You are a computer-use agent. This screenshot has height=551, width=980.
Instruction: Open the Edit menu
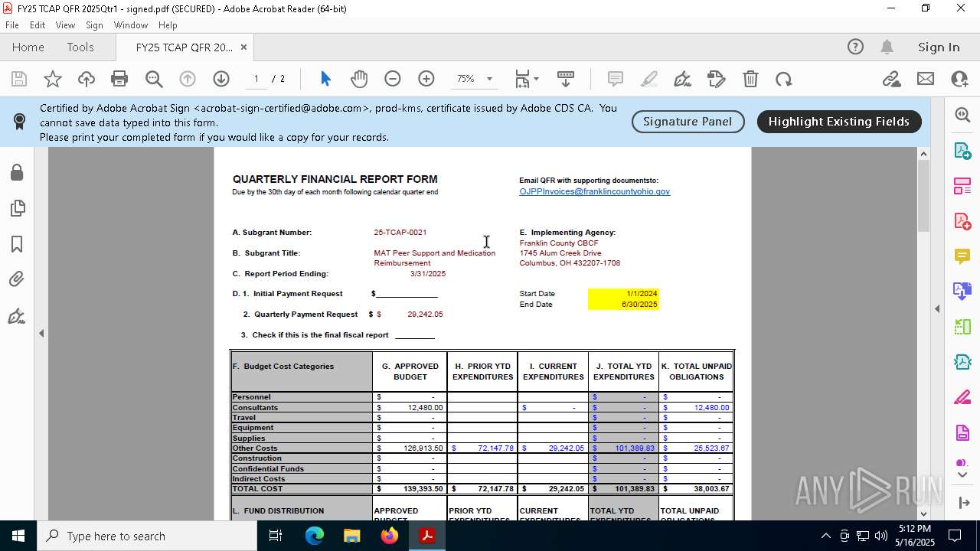[38, 25]
